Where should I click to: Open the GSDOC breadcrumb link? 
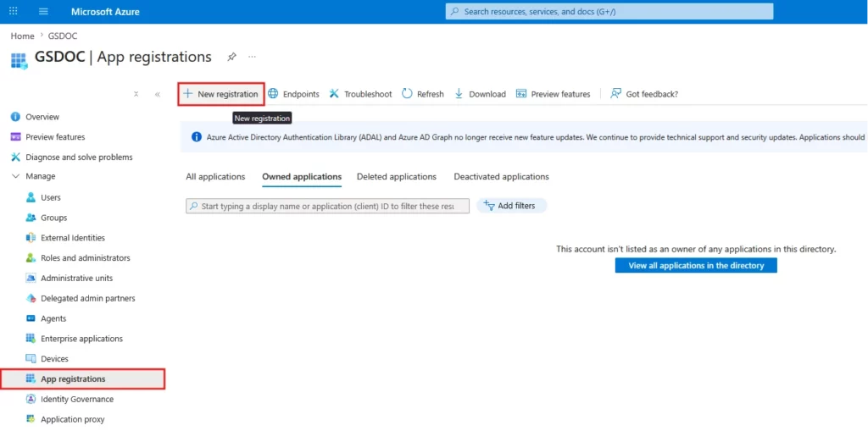[x=63, y=36]
